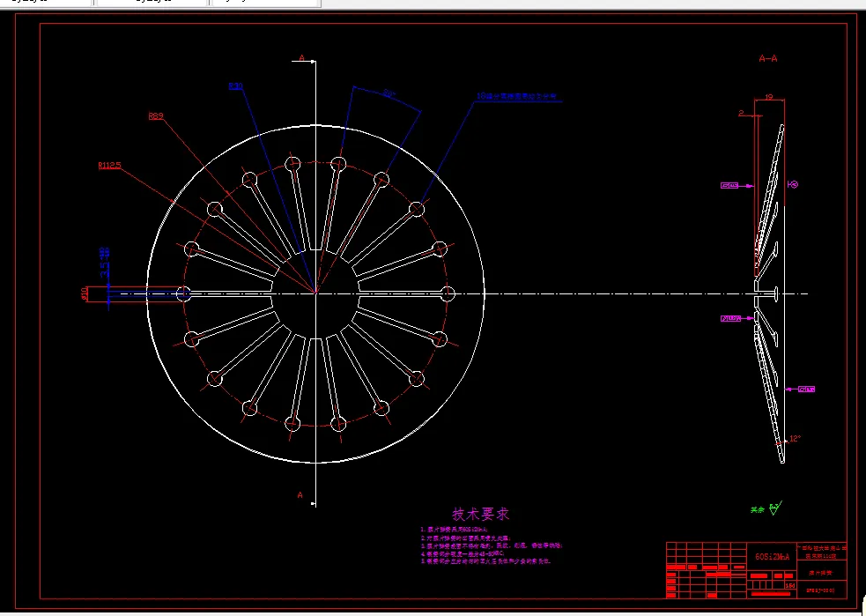This screenshot has height=616, width=866.
Task: Select the blue 18-slot leader note text
Action: click(x=516, y=96)
